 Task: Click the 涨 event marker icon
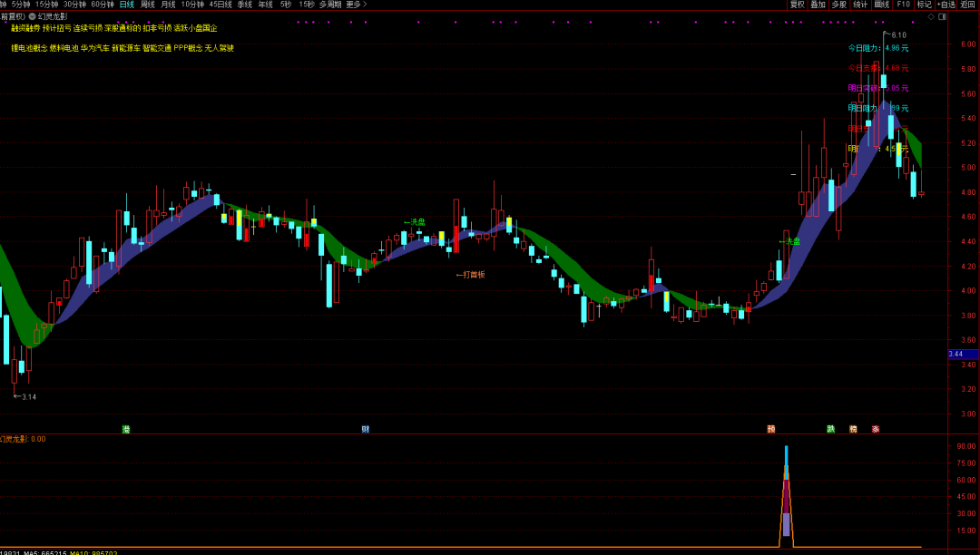pos(876,429)
